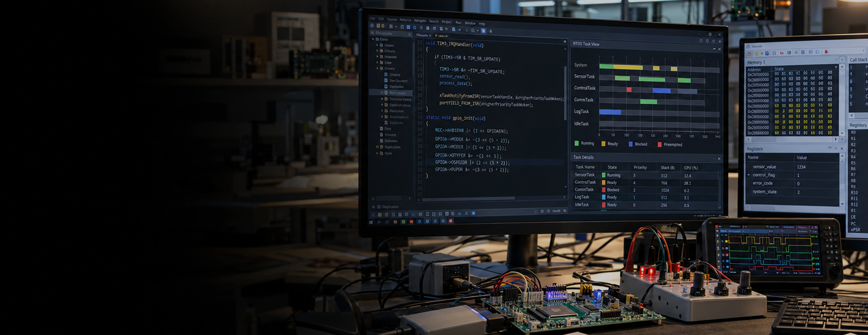Expand the Application folder in project tree
Viewport: 868px width, 335px height.
coord(377,147)
